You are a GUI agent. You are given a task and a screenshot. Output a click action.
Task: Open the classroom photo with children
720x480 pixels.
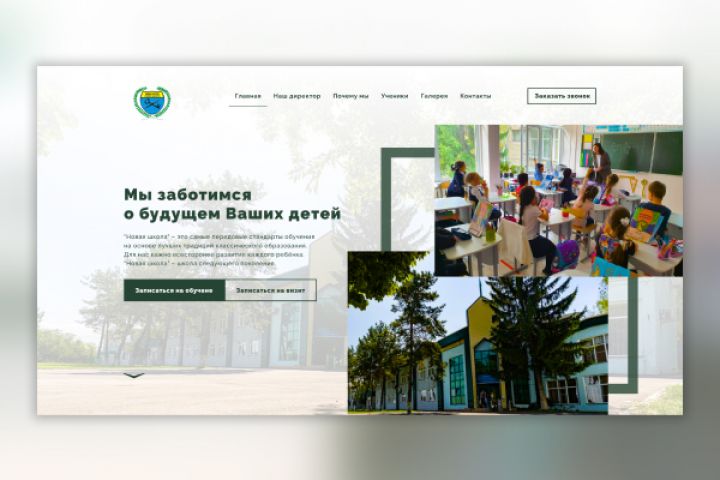point(558,201)
